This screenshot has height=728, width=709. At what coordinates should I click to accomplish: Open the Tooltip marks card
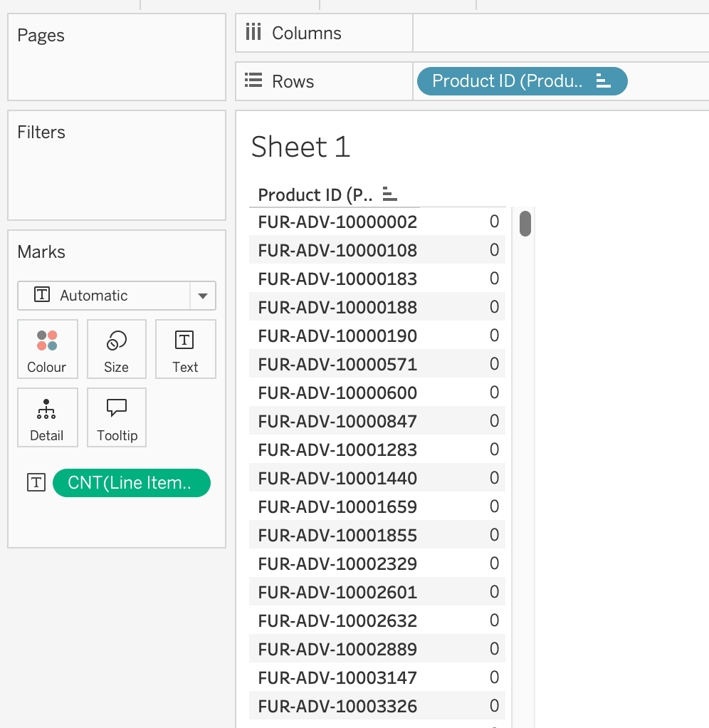point(117,417)
